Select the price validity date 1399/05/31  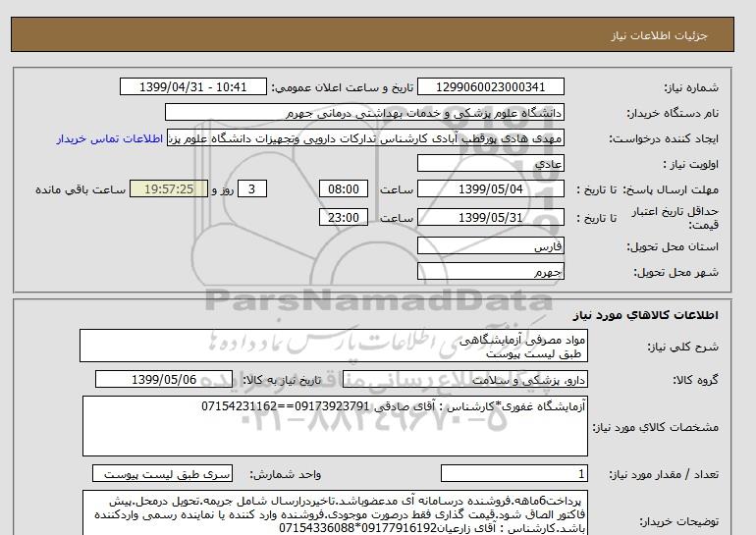click(x=490, y=217)
